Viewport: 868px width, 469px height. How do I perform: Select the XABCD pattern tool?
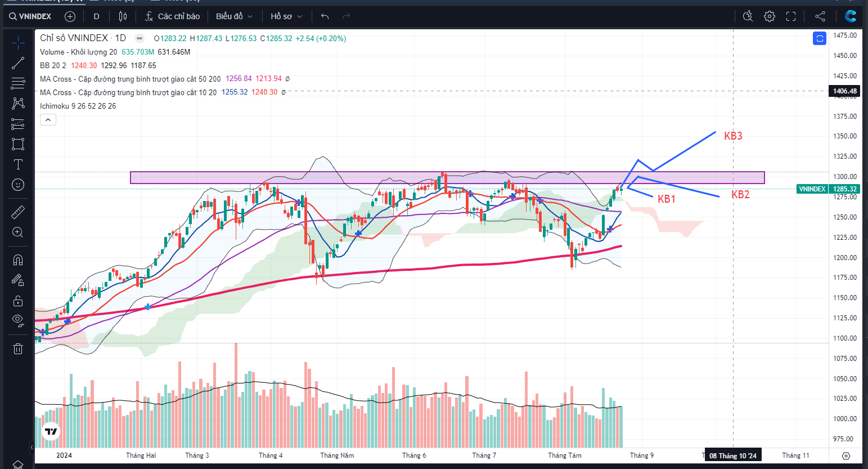pyautogui.click(x=18, y=104)
